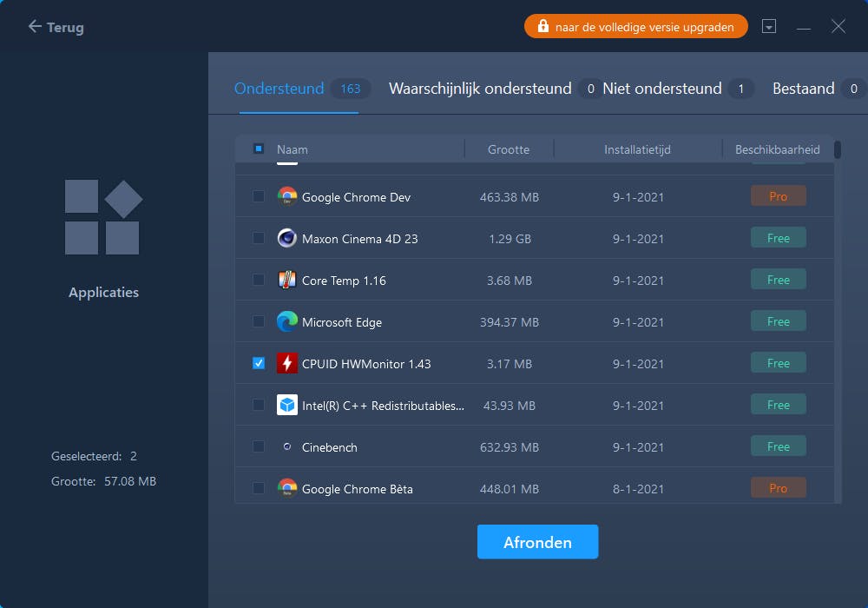Click the Intel C++ Redistributables box icon
Viewport: 868px width, 608px height.
click(x=286, y=405)
